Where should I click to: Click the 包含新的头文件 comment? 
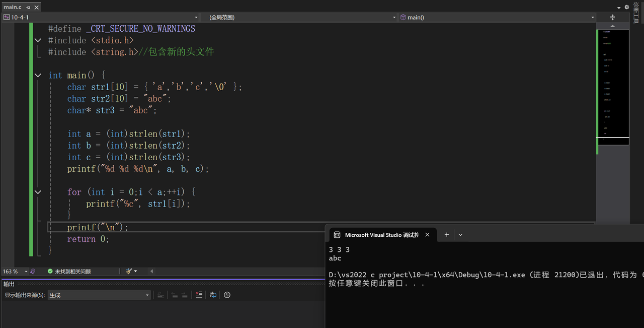(x=176, y=52)
